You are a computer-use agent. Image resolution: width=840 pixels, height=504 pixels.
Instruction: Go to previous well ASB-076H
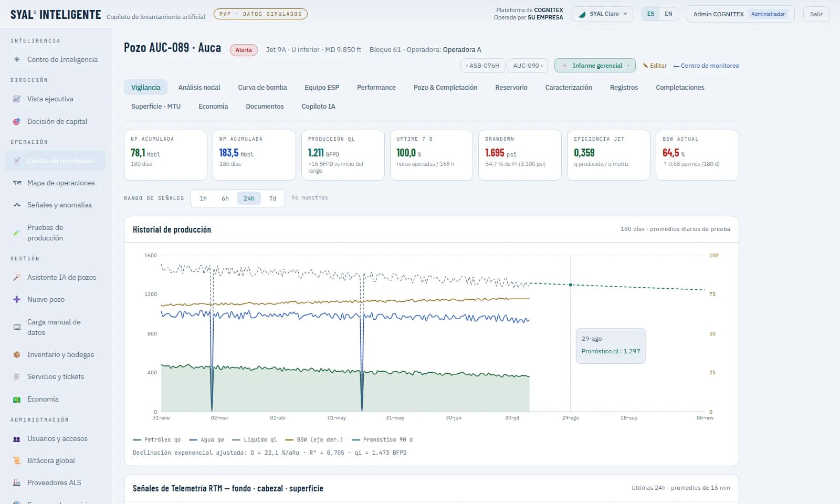click(482, 66)
